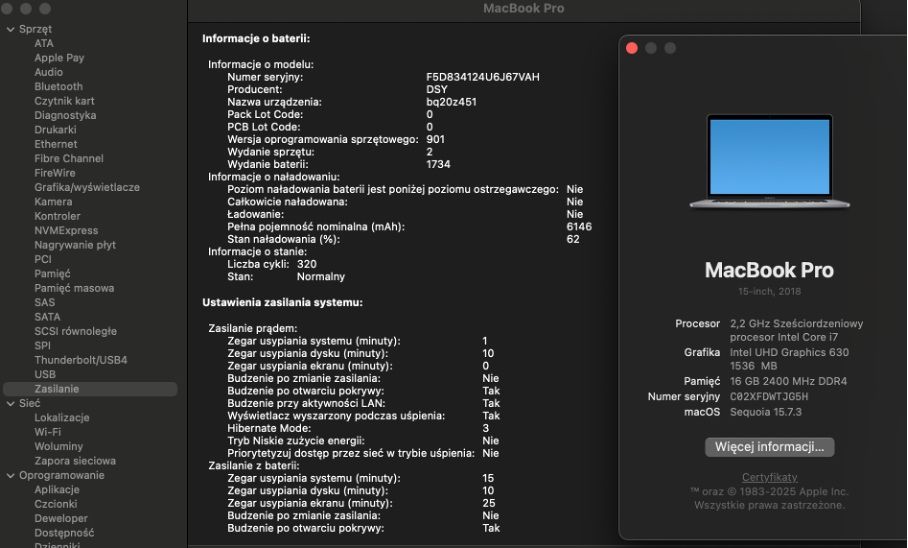Select FireWire in the sidebar
Image resolution: width=908 pixels, height=548 pixels.
[x=55, y=173]
